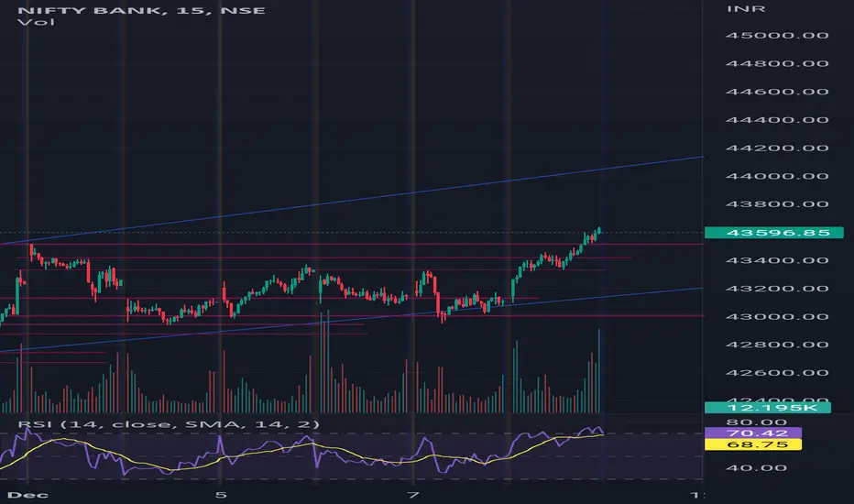
Task: Select the yellow RSI SMA value 68.75
Action: point(753,444)
